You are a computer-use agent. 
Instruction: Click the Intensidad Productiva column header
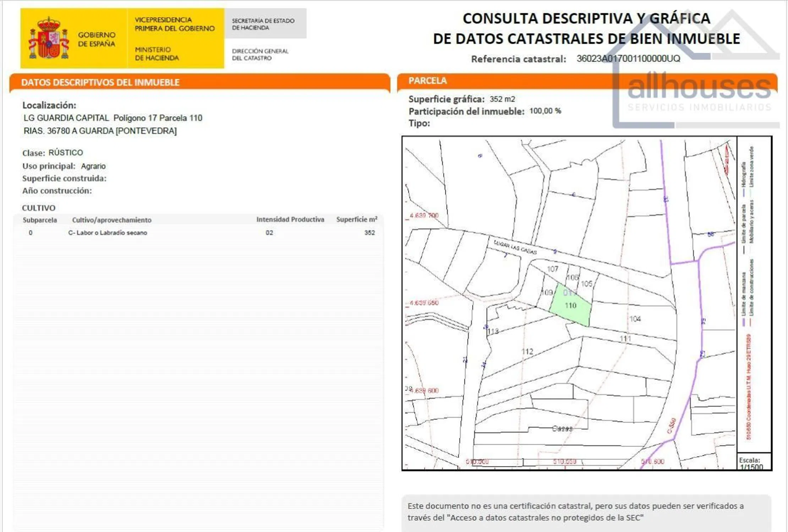[x=290, y=220]
